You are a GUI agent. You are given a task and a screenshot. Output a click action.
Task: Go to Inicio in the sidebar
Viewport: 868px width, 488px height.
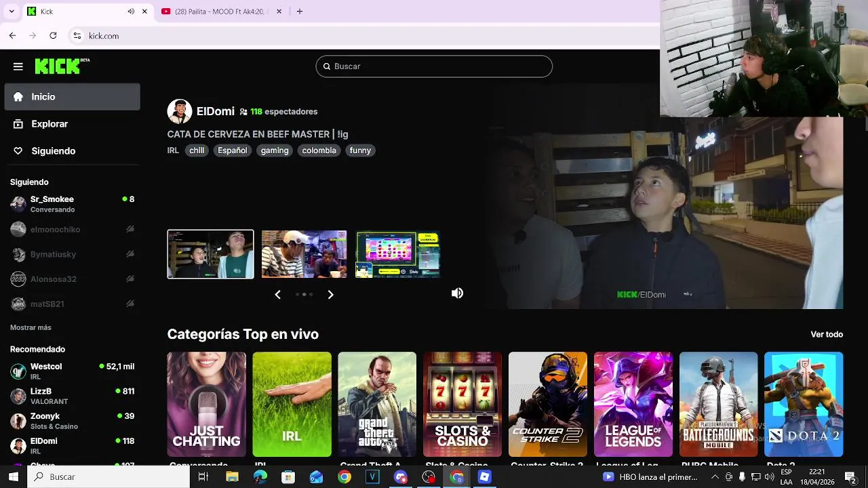pos(73,97)
